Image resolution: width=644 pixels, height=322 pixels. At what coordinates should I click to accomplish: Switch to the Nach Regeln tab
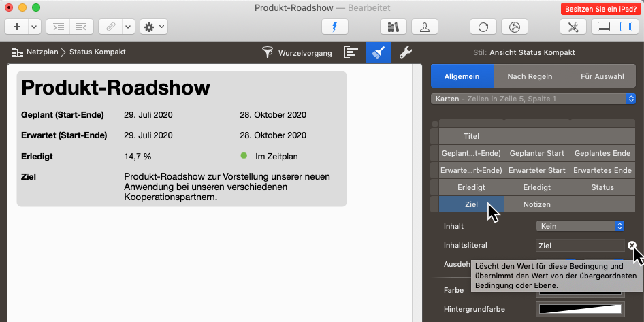tap(530, 76)
